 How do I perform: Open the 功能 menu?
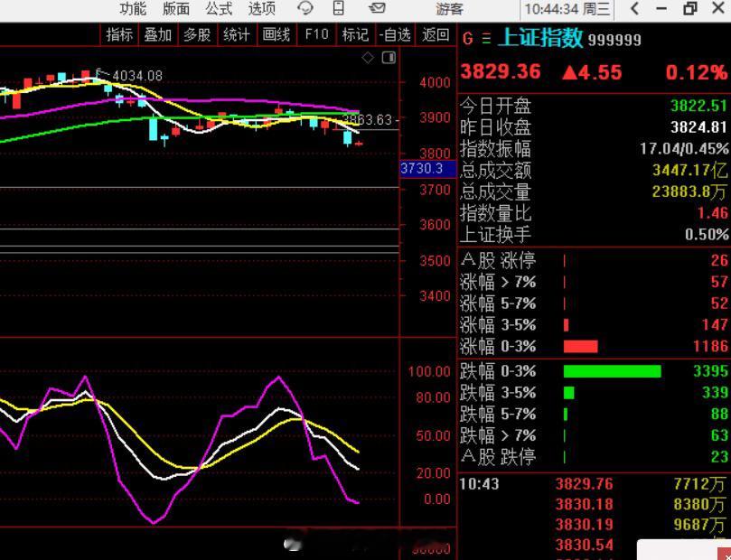tap(132, 9)
